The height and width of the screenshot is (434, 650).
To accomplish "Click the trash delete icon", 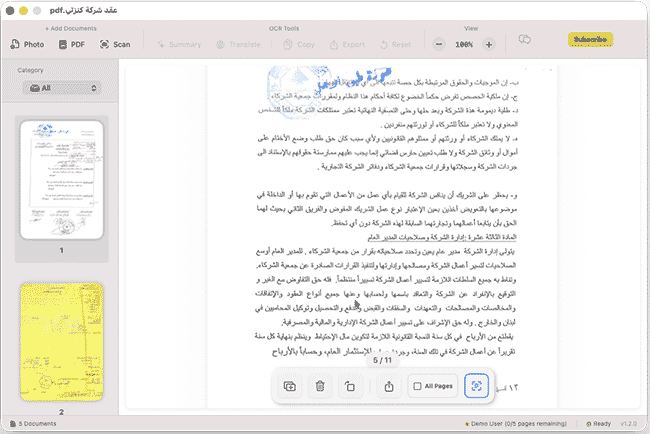I will 320,386.
